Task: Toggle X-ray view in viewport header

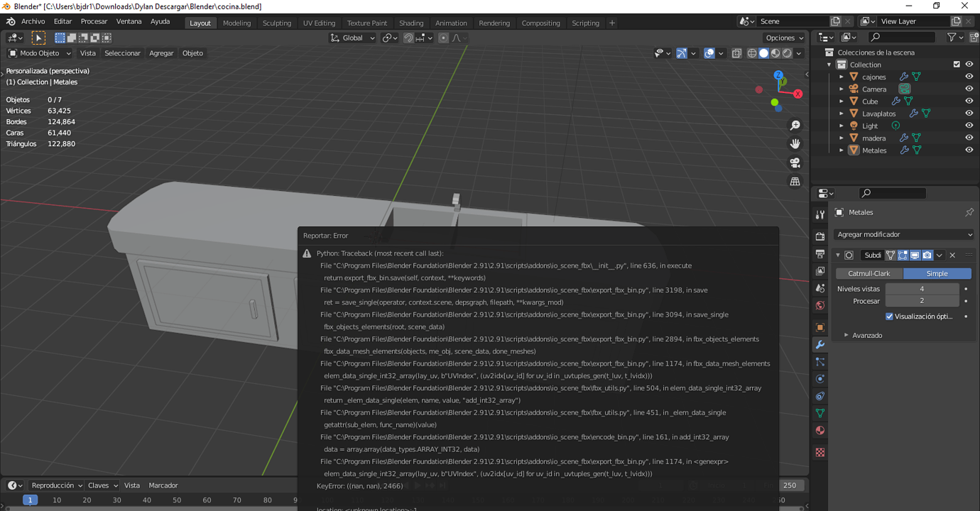Action: 736,53
